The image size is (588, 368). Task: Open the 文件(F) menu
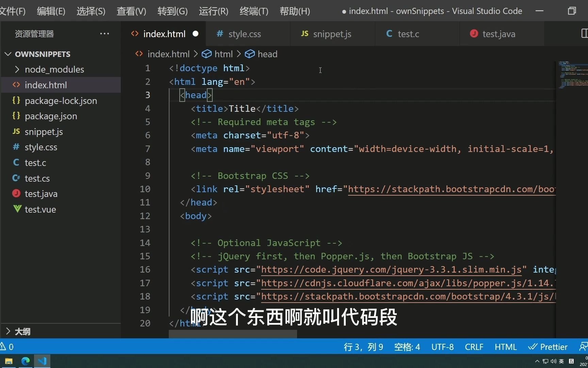click(x=13, y=11)
